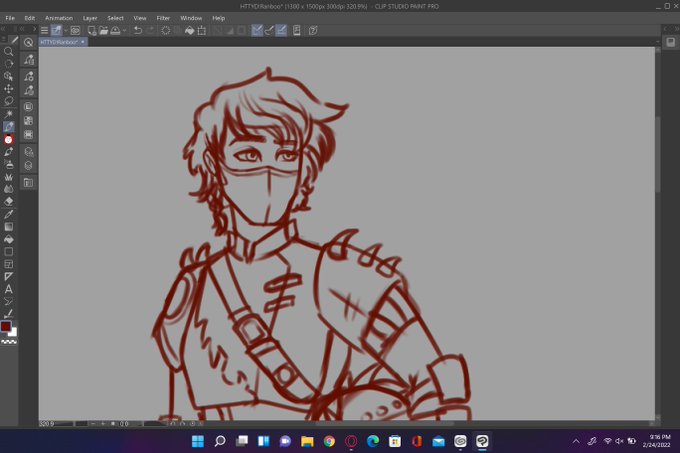Open the View menu
The width and height of the screenshot is (680, 453).
(140, 18)
